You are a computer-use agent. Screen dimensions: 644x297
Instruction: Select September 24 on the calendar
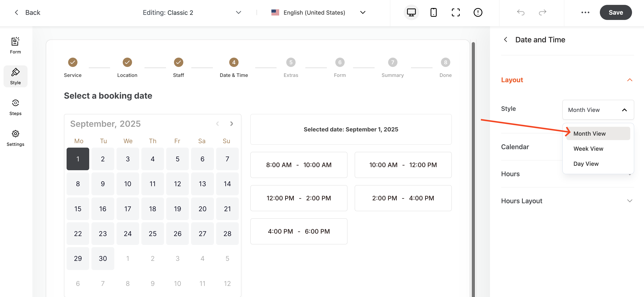pos(128,234)
